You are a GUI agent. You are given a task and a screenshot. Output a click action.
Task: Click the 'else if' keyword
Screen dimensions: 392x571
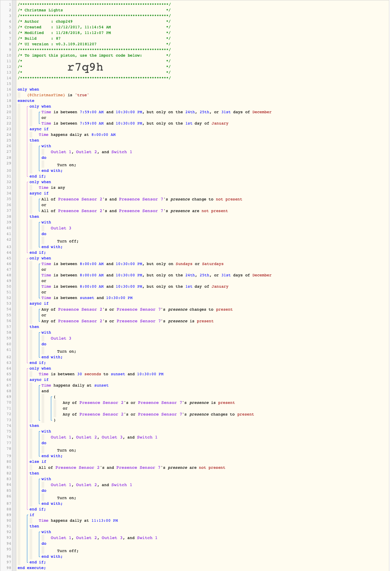(38, 461)
